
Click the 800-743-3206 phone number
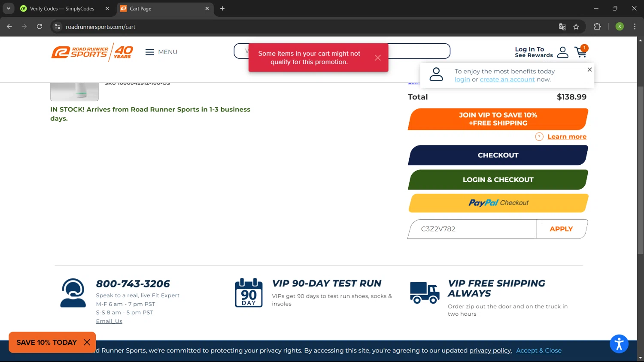point(133,284)
